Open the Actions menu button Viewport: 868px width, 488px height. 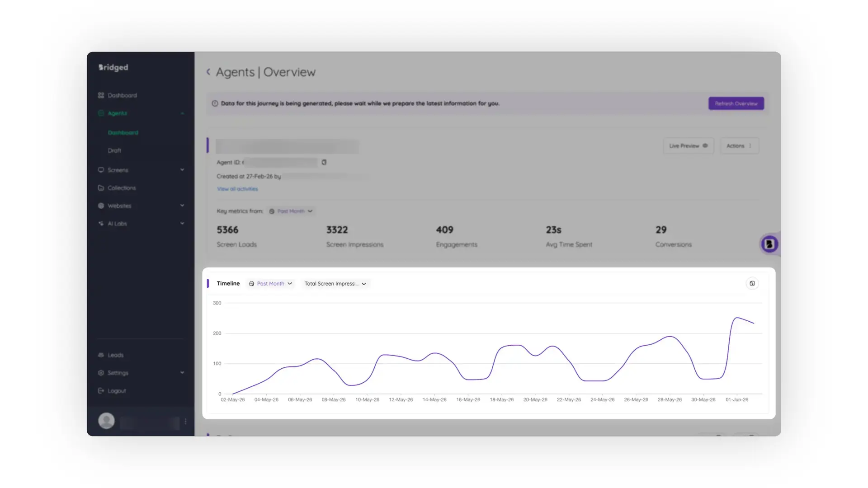coord(739,146)
